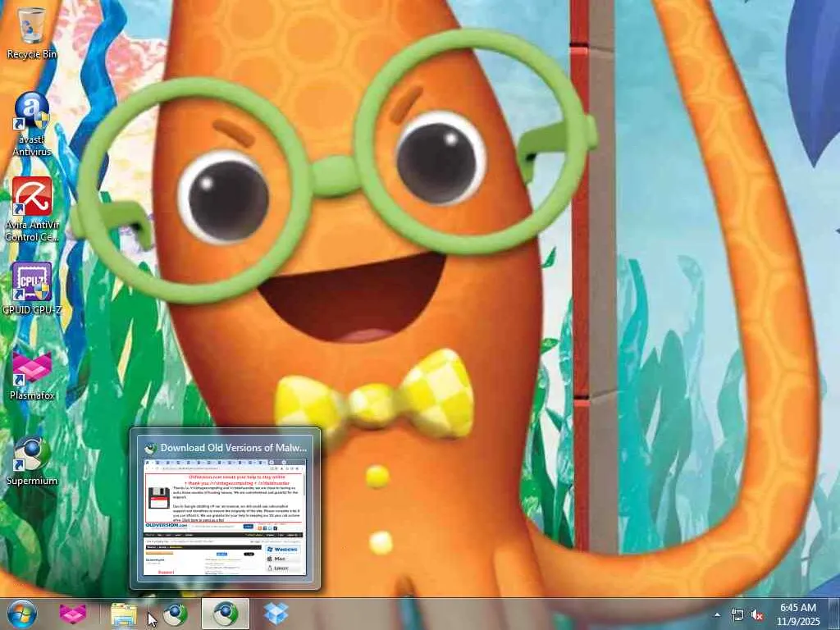Open Dropbox from the taskbar

point(276,614)
